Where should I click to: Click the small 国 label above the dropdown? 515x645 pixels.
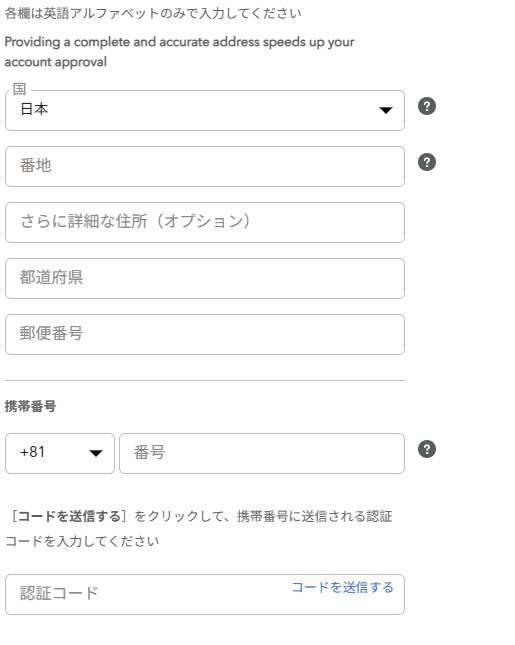(19, 89)
